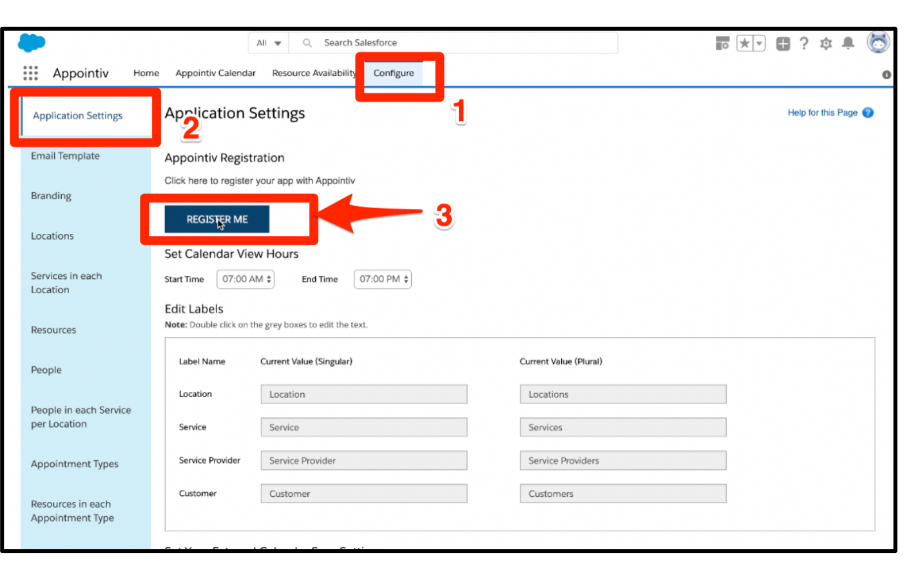Open Resources in the sidebar
The height and width of the screenshot is (580, 924).
[x=53, y=330]
